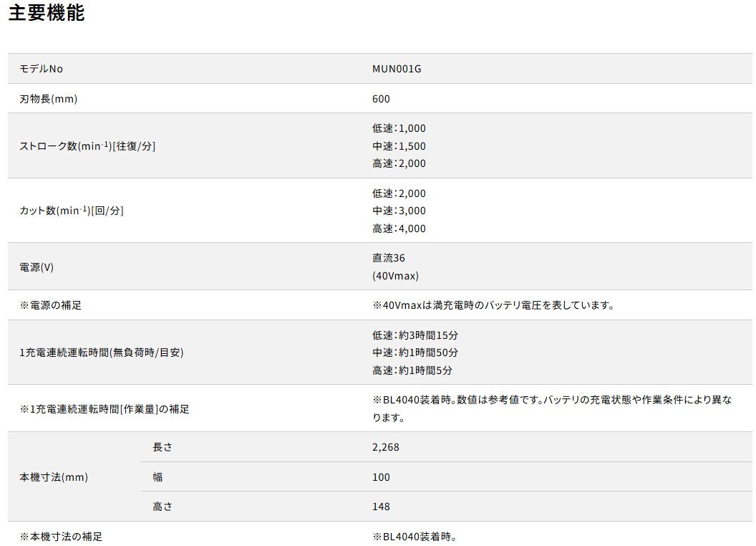The image size is (756, 546).
Task: Click the 主要機能 heading
Action: point(47,13)
